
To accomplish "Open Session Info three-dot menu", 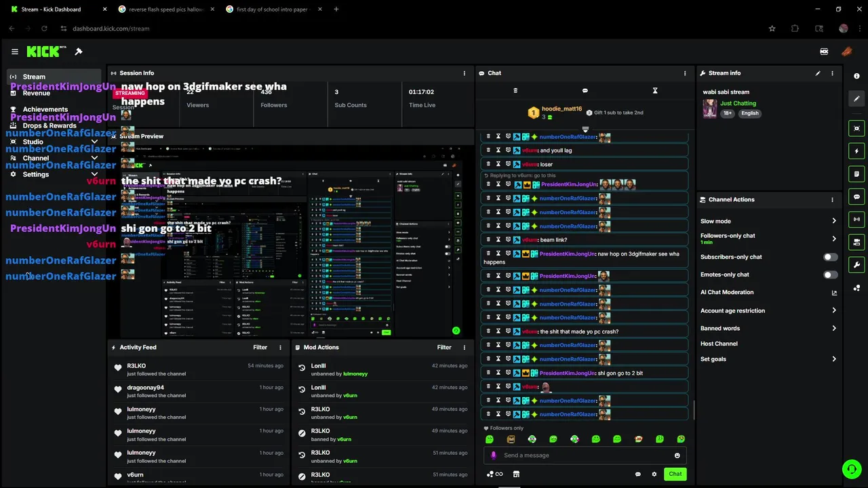I will point(465,73).
